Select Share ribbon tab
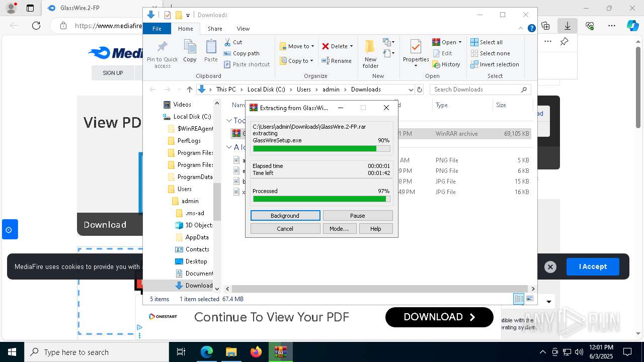The image size is (644, 362). coord(215,29)
